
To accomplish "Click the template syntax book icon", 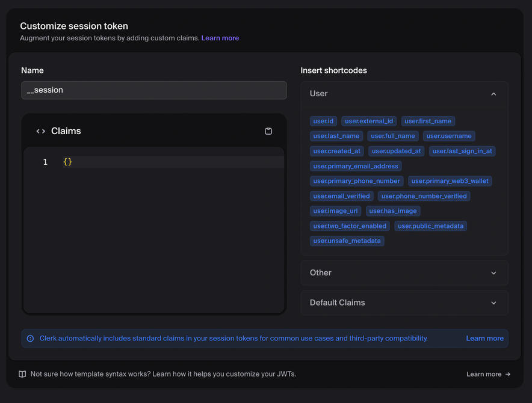I will pyautogui.click(x=22, y=374).
